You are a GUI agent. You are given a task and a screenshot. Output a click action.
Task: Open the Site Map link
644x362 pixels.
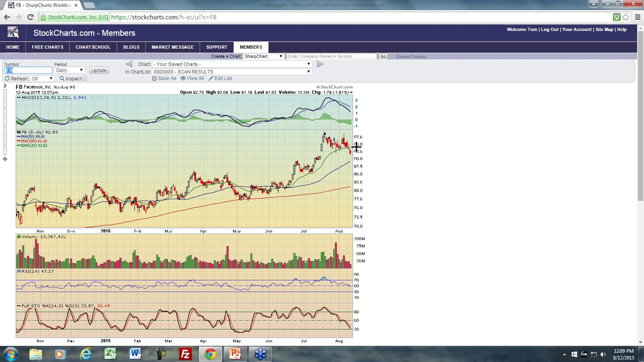point(604,29)
